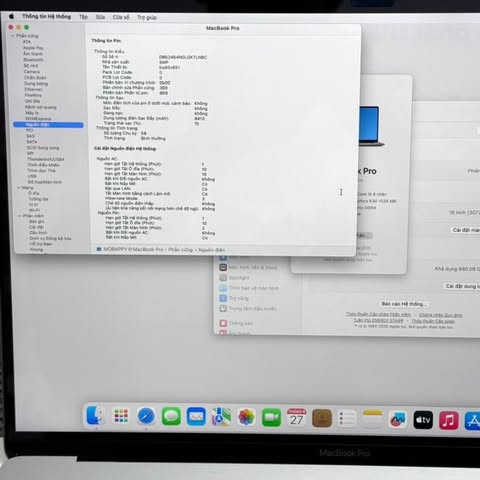
Task: Open the Tệp menu
Action: 83,17
